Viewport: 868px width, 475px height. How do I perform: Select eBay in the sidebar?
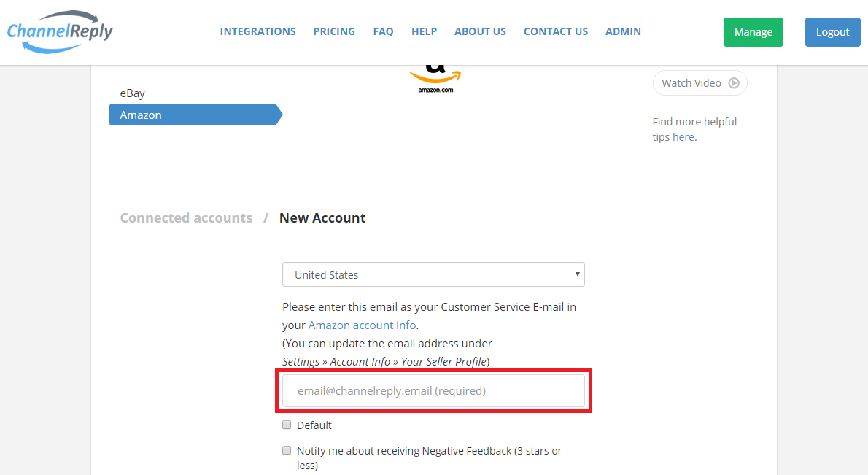pos(132,93)
